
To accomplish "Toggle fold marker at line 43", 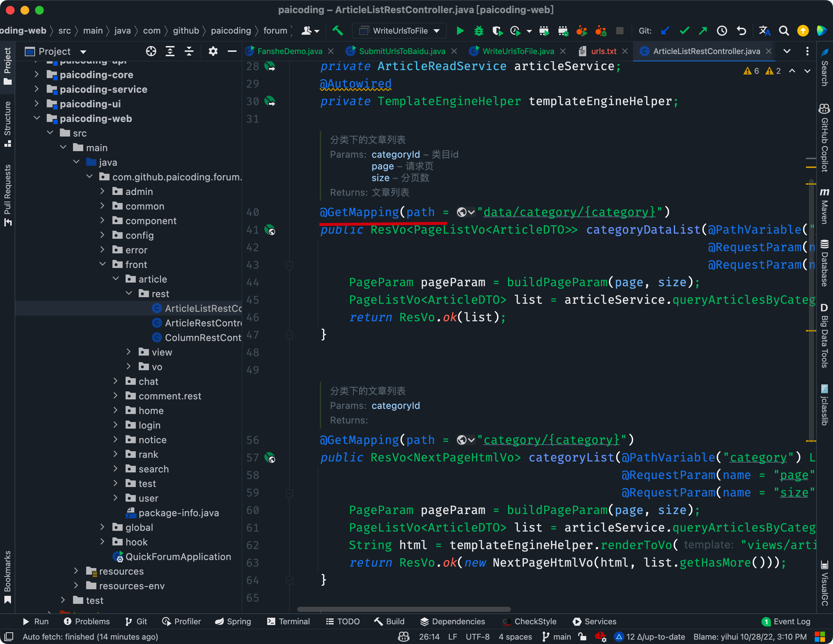I will 289,265.
